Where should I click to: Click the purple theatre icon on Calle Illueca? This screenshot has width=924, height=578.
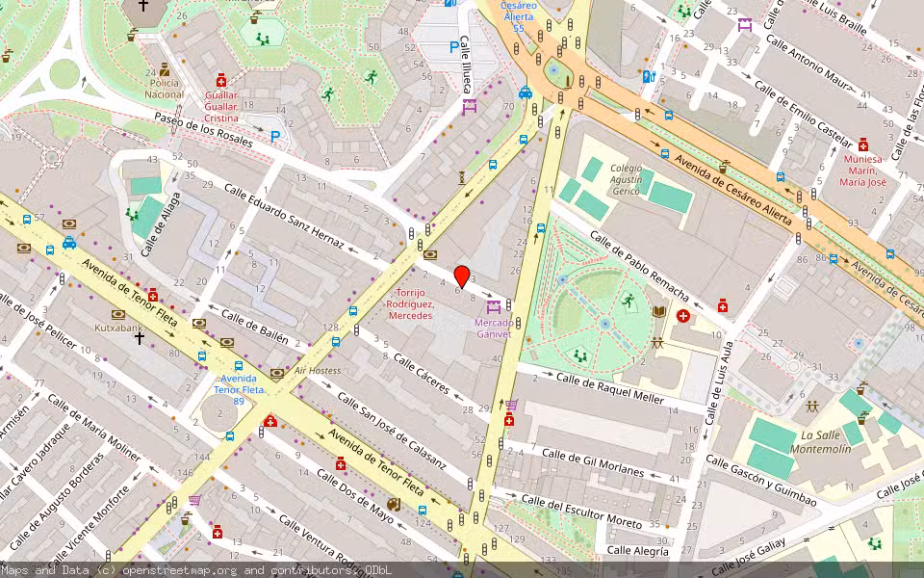click(x=469, y=109)
